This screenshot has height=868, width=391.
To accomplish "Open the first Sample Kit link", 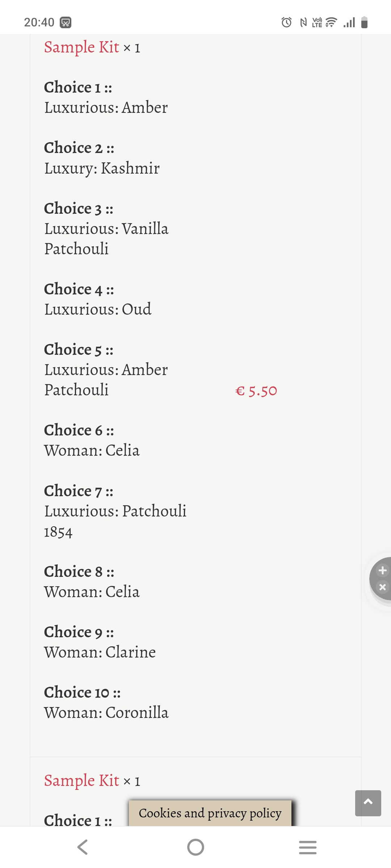I will (x=81, y=47).
